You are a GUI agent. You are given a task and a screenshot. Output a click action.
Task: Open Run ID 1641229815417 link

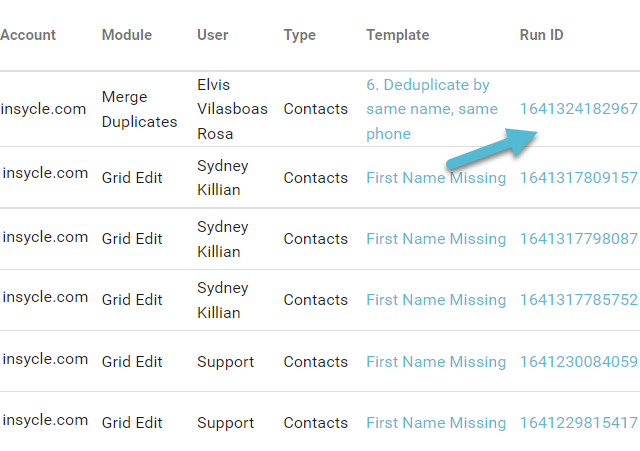pos(578,423)
